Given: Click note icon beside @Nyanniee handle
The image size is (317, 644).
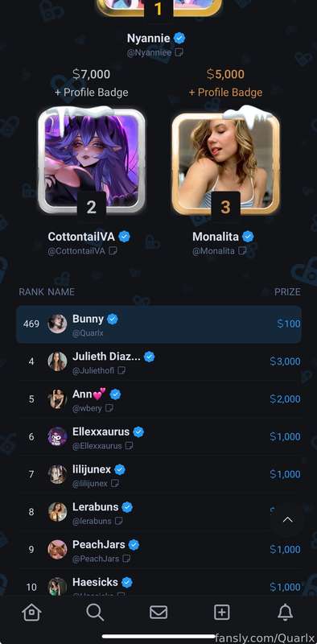Looking at the screenshot, I should pyautogui.click(x=179, y=52).
